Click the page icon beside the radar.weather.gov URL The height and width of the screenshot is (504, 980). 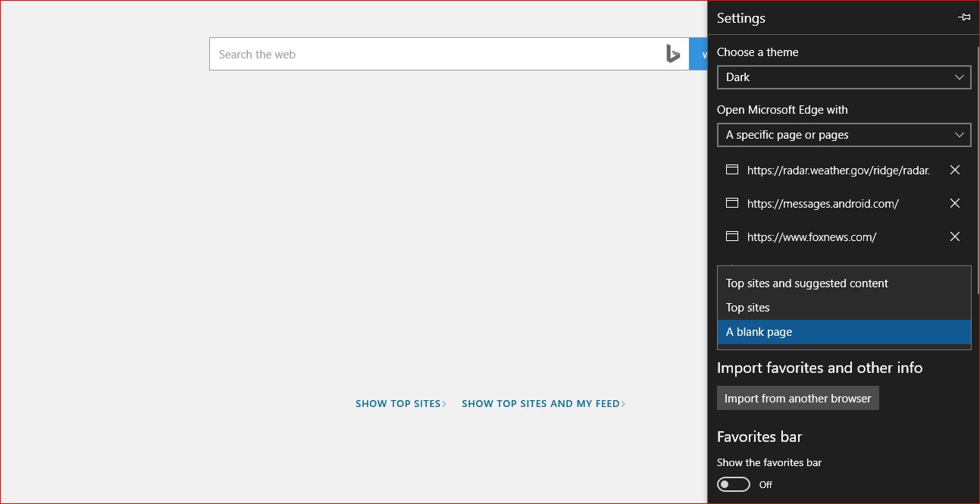coord(732,170)
